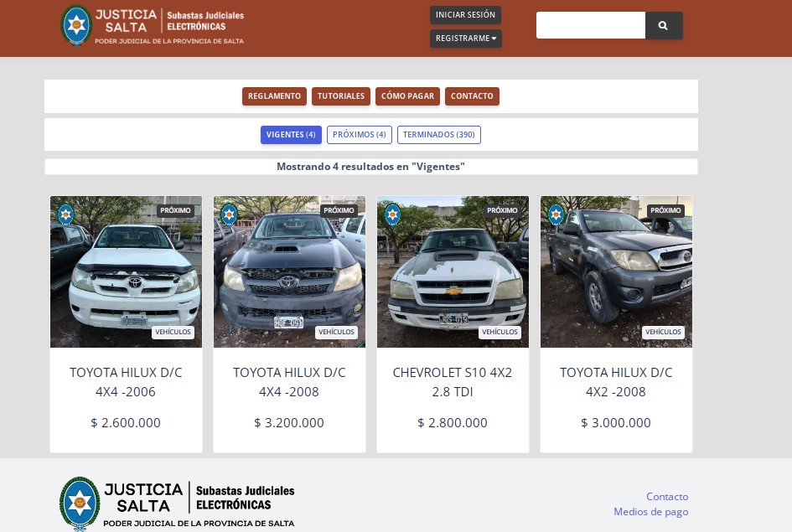This screenshot has height=532, width=792.
Task: Open the Tutoriales section
Action: pyautogui.click(x=341, y=96)
